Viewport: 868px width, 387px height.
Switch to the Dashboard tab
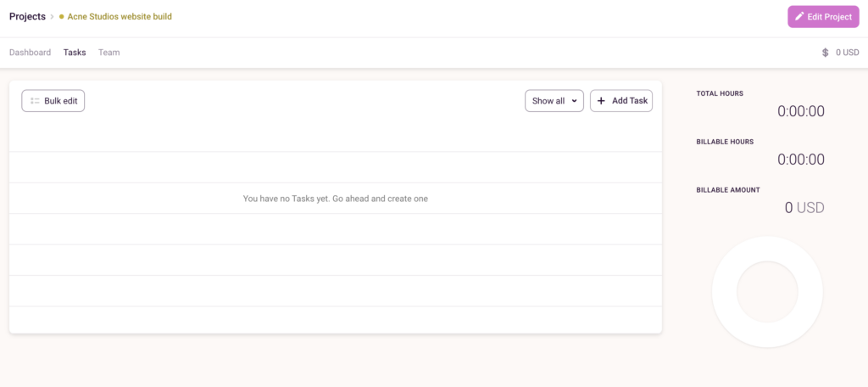pos(30,53)
